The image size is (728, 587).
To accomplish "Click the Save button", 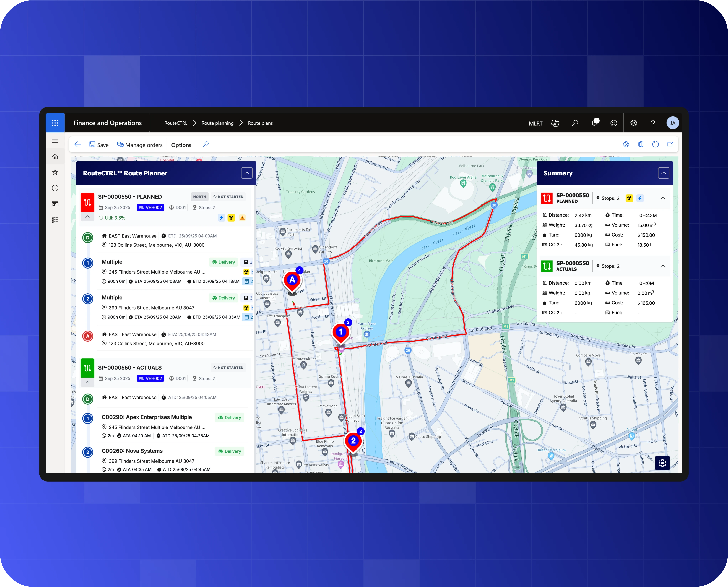I will (x=99, y=145).
